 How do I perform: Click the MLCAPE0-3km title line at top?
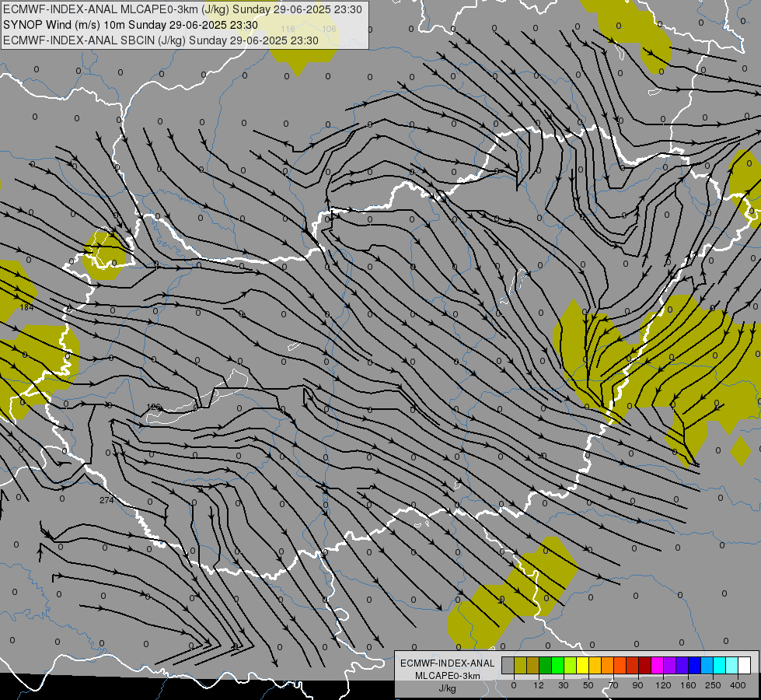[x=183, y=9]
